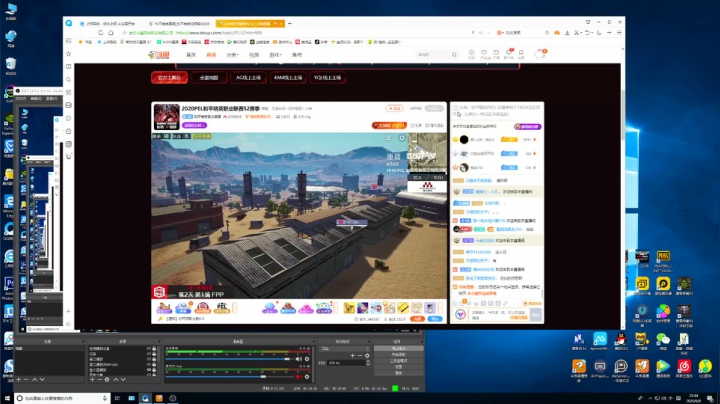Select the 全部地图 stream tab

point(208,78)
